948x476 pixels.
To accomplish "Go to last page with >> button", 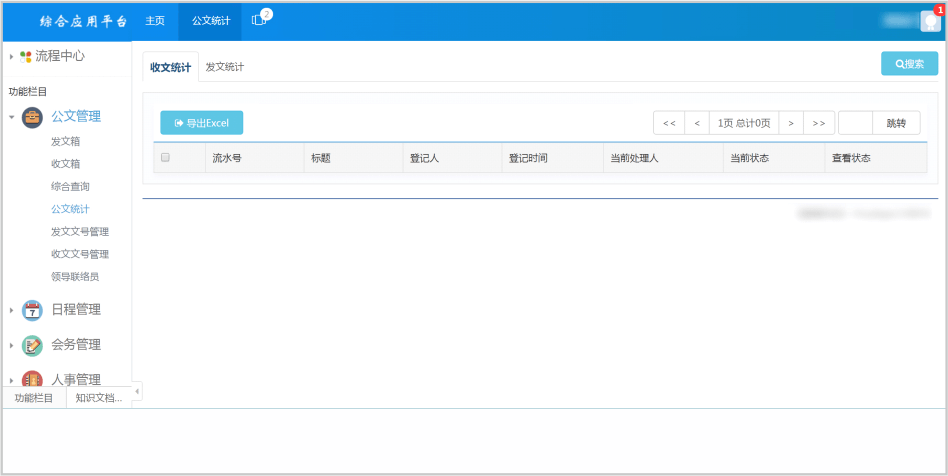I will (819, 123).
